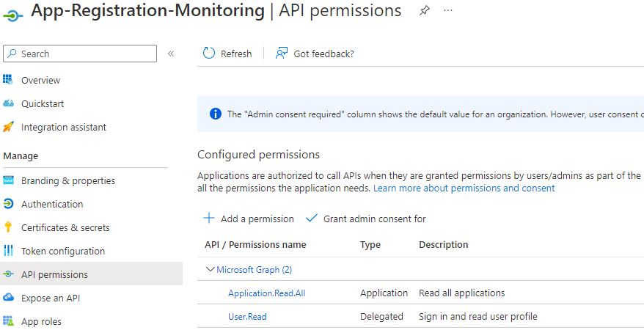Screen dimensions: 644x330
Task: Open Expose an API
Action: [51, 298]
